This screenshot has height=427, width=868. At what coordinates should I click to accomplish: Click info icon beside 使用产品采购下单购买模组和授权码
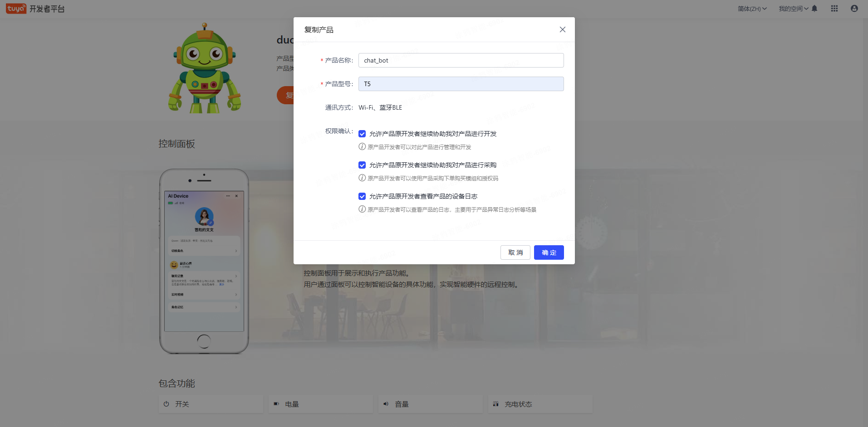click(x=362, y=178)
